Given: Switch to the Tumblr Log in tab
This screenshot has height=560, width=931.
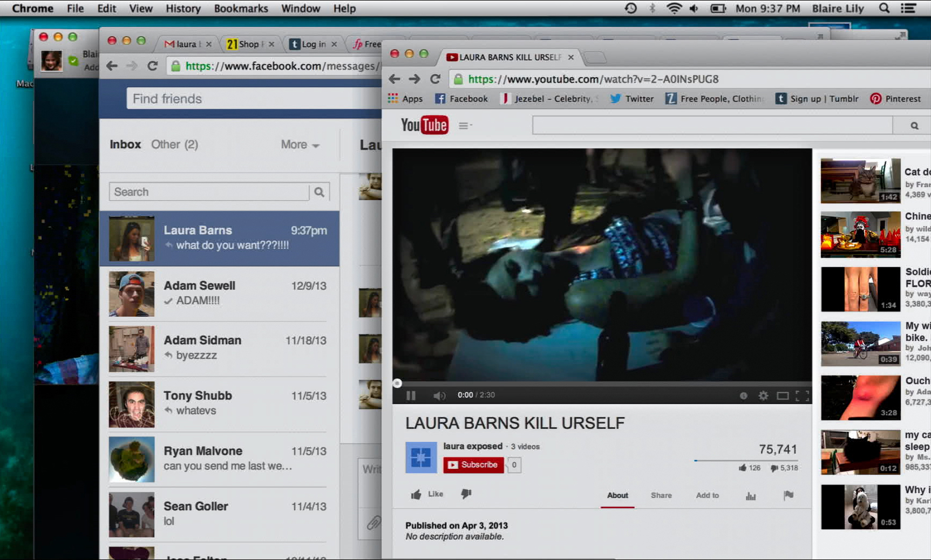Looking at the screenshot, I should pos(313,44).
